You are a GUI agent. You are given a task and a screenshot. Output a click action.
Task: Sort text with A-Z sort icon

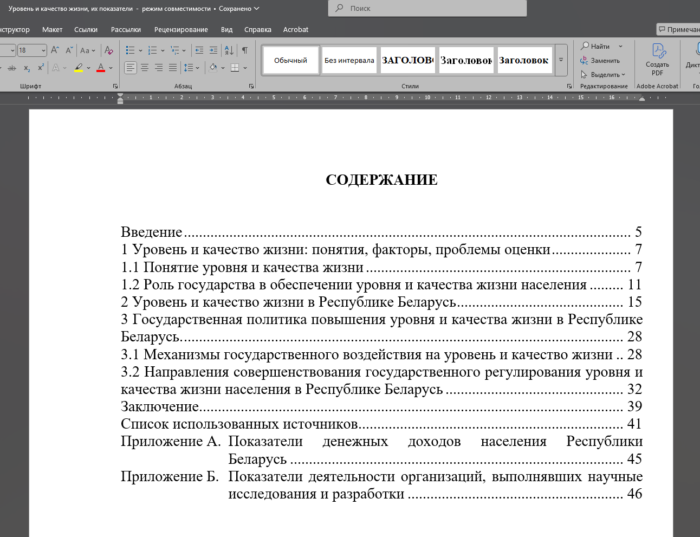pos(229,50)
